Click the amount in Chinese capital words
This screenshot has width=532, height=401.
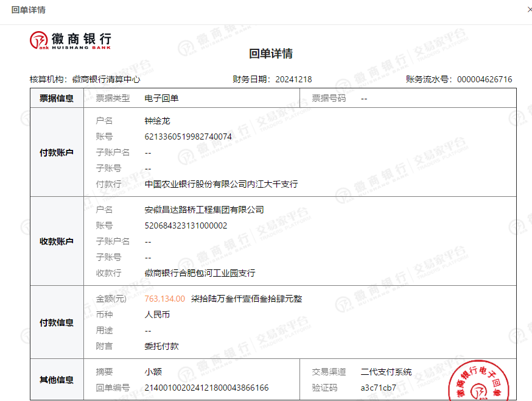246,299
